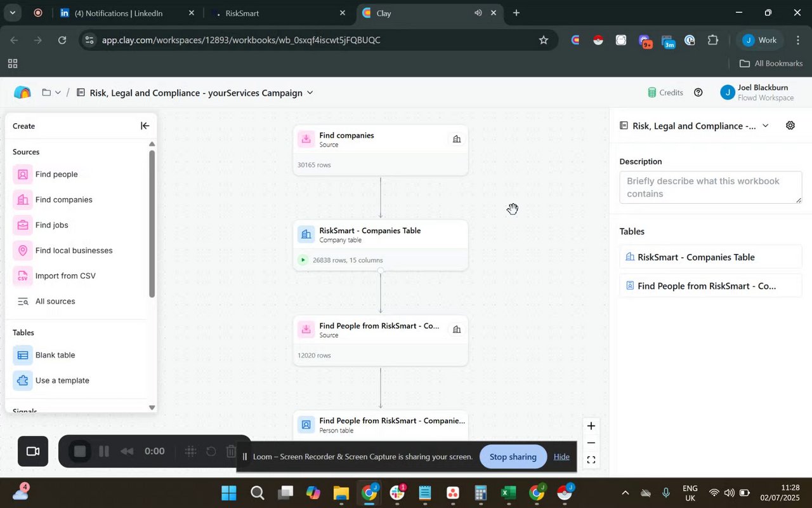Pause the Loom recording
The image size is (812, 508).
pyautogui.click(x=104, y=451)
